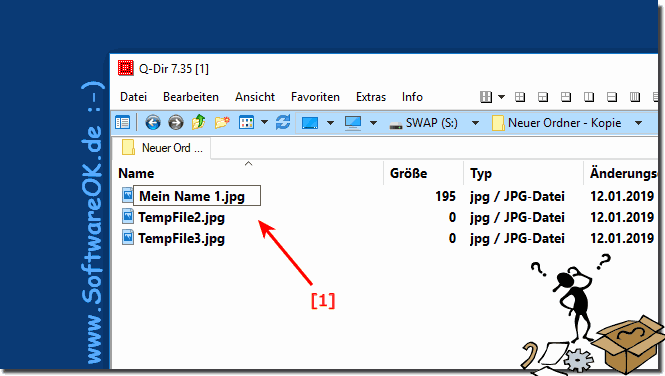
Task: Create a new folder icon
Action: click(222, 123)
